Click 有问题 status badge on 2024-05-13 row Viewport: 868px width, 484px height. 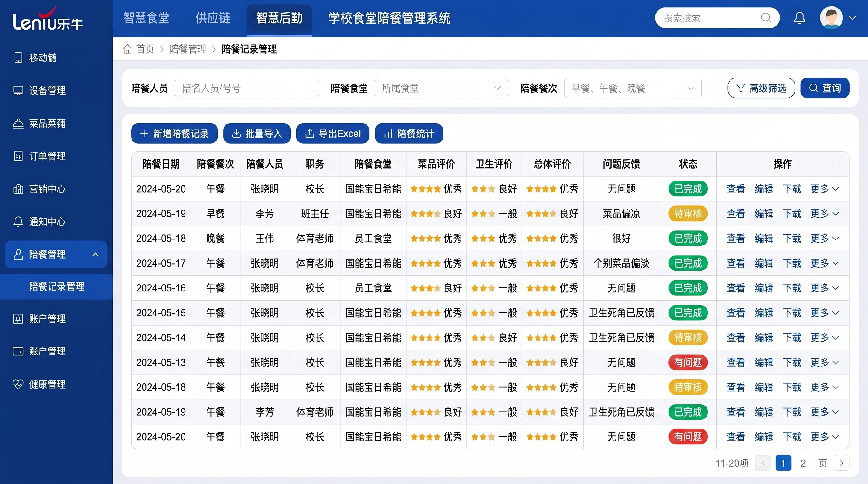(688, 362)
